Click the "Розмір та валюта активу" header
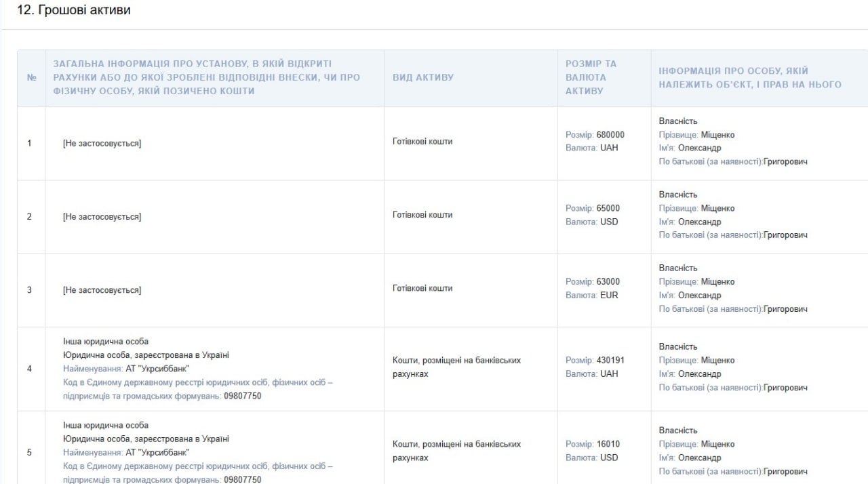The height and width of the screenshot is (484, 868). click(x=591, y=77)
